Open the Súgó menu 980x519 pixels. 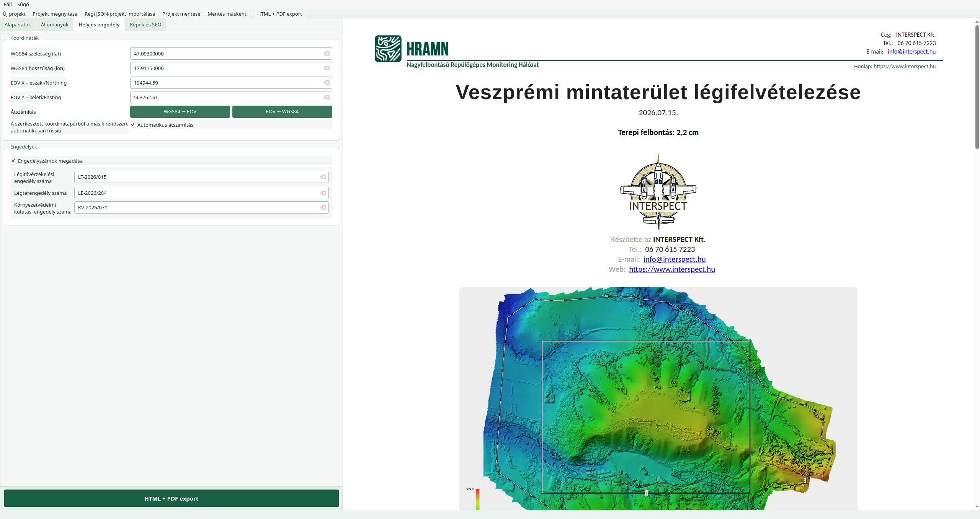[x=23, y=4]
